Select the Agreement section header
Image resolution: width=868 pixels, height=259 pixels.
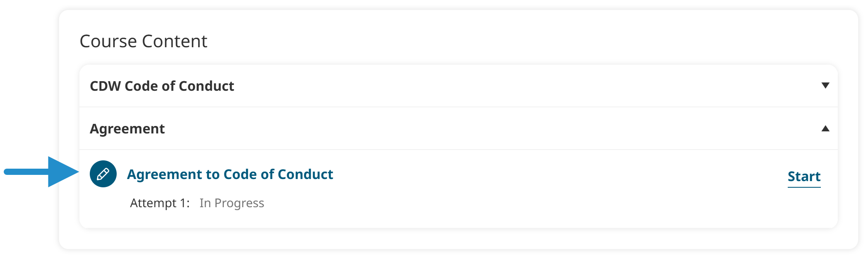pos(127,129)
